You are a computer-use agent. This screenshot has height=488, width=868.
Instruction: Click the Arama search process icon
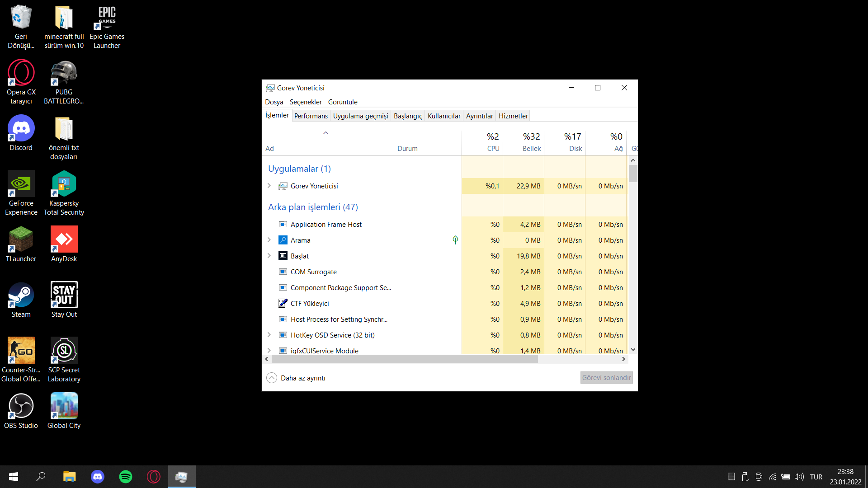pos(283,240)
